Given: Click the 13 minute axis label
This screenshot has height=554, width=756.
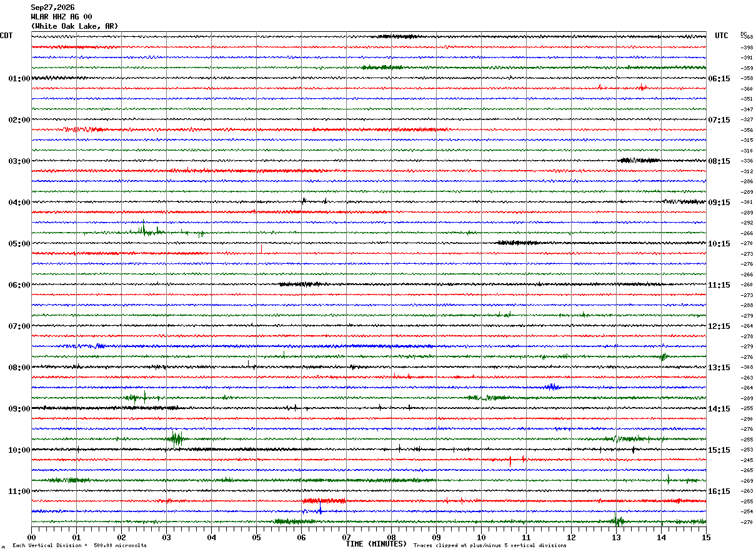Looking at the screenshot, I should point(616,537).
